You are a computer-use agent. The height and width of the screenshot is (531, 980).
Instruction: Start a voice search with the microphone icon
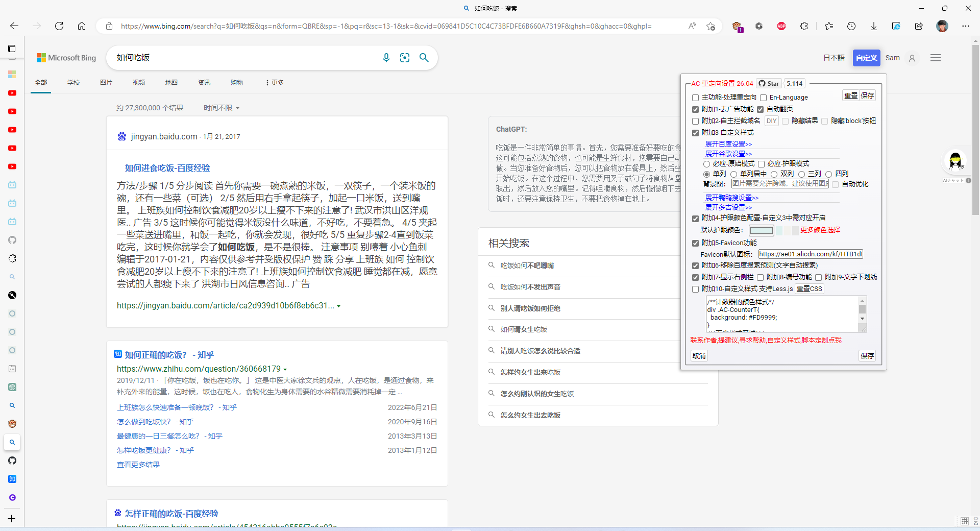click(386, 58)
